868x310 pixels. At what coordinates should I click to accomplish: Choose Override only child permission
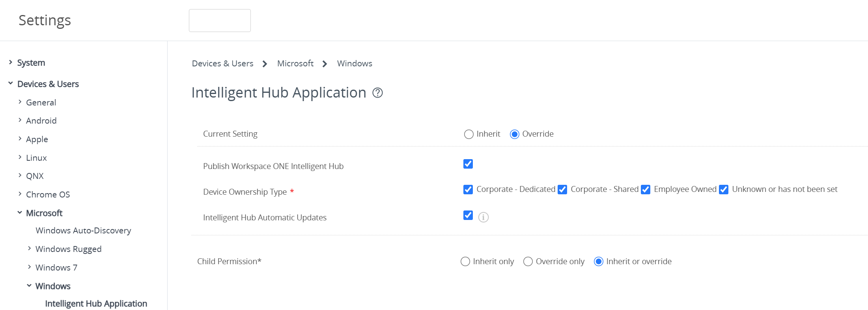[x=528, y=261]
